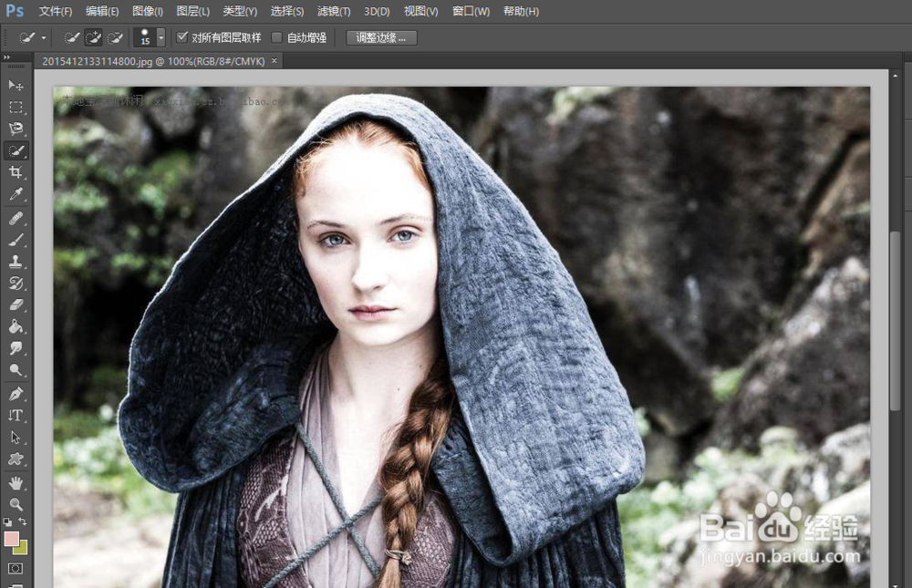Swap foreground and background colors
Viewport: 912px width, 588px height.
tap(22, 521)
